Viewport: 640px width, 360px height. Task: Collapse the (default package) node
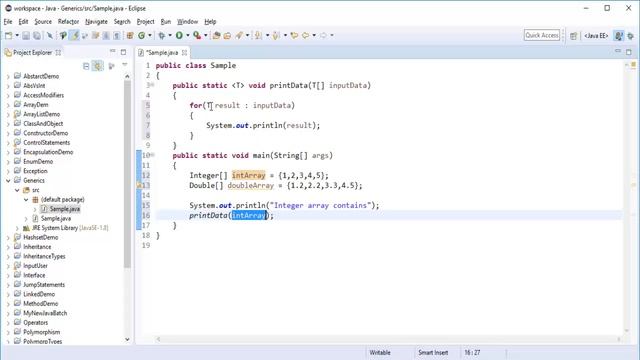26,200
